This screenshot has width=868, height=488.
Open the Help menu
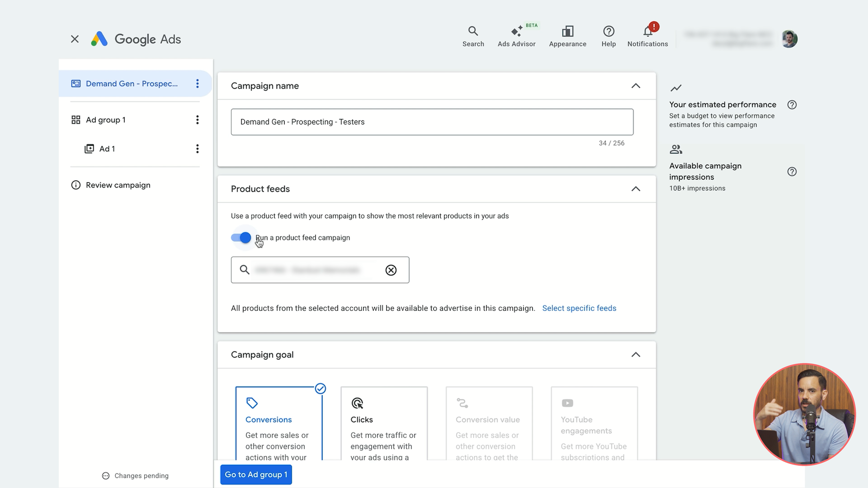click(608, 36)
